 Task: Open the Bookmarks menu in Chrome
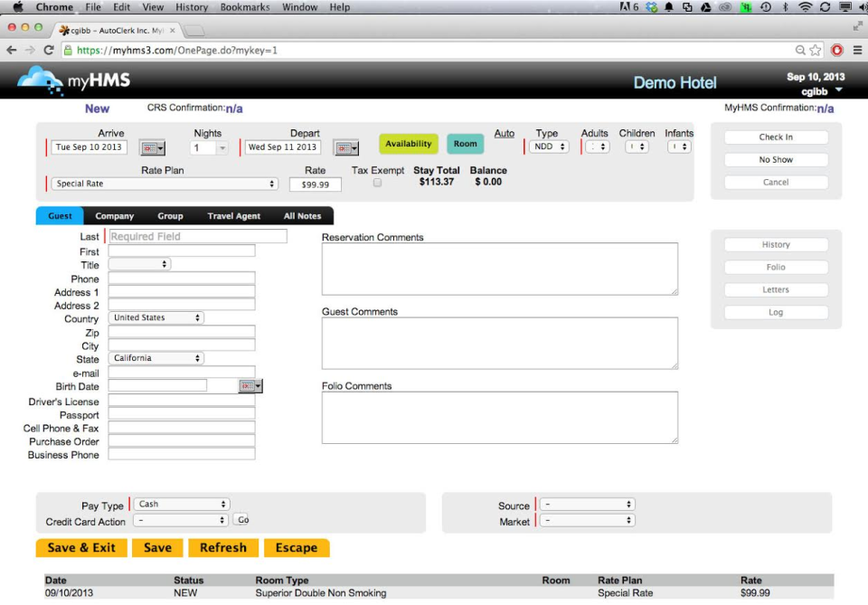click(x=245, y=7)
